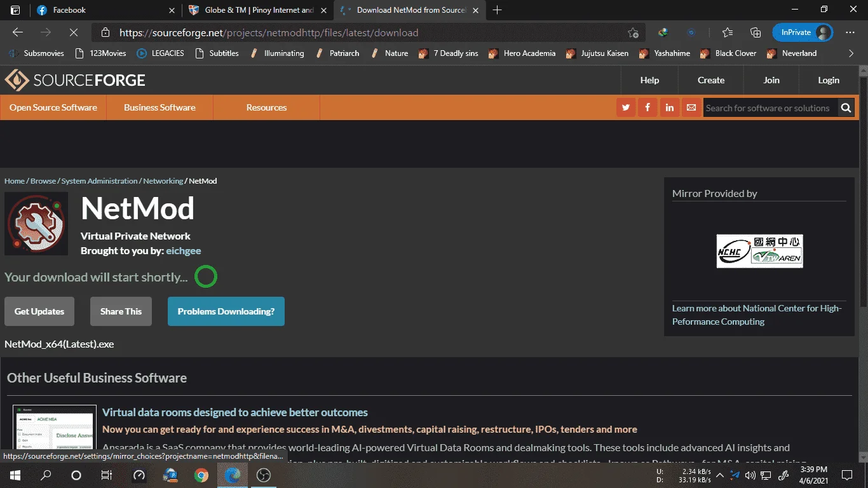Screen dimensions: 868x488
Task: Open the Virtual data rooms ad headline
Action: point(235,412)
